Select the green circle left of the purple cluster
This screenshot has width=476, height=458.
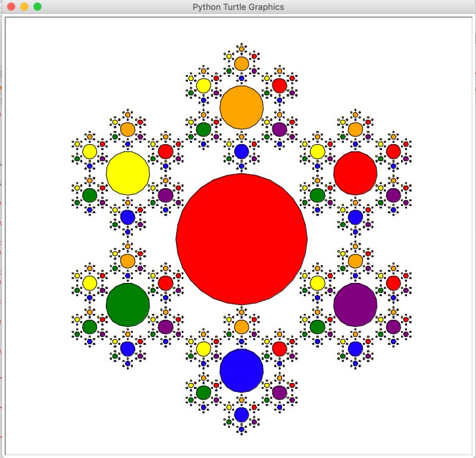317,326
